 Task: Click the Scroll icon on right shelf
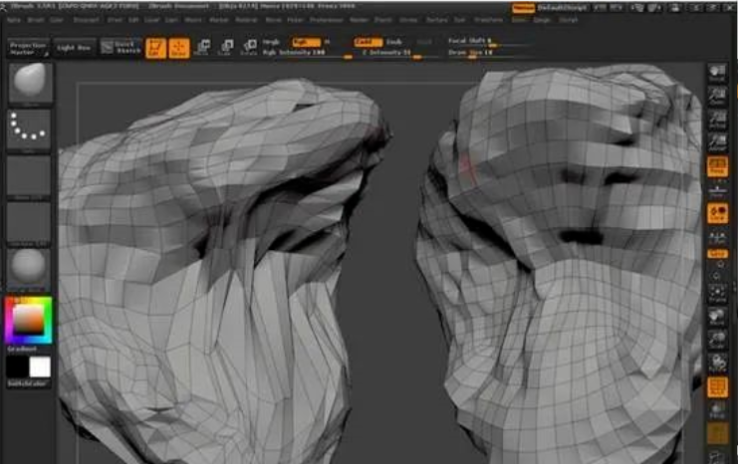(x=717, y=73)
